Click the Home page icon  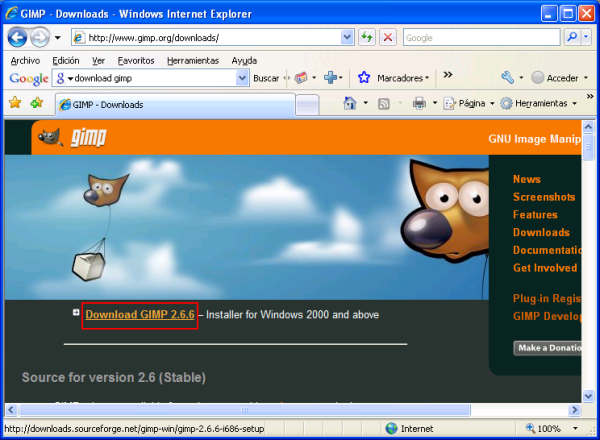tap(349, 103)
